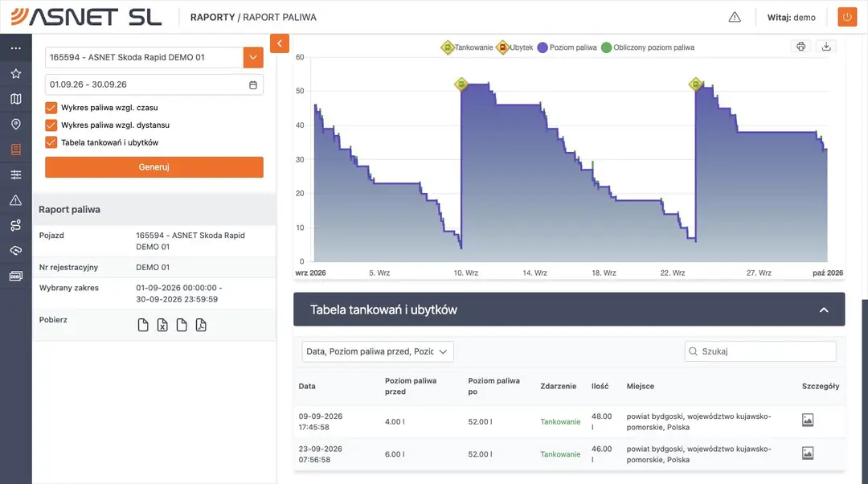Screen dimensions: 868x484
Task: Open the sliders settings sidebar icon
Action: tap(16, 175)
